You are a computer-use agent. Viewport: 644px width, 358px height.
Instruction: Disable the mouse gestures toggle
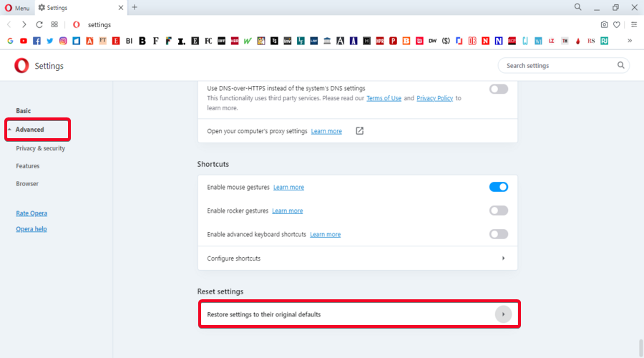[x=498, y=187]
